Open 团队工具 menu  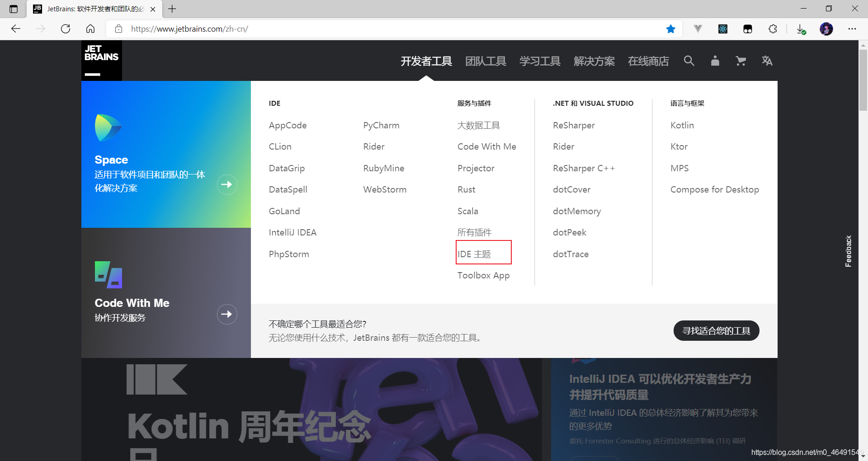click(486, 61)
